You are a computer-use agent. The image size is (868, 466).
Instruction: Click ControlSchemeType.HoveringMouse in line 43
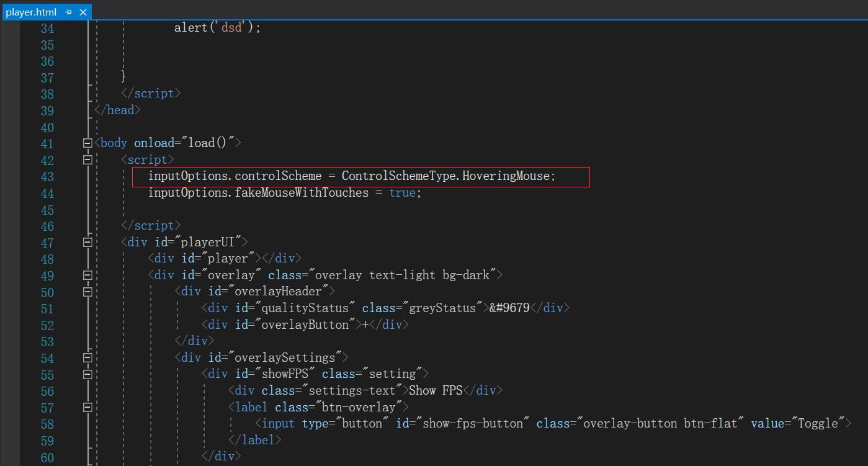[445, 176]
